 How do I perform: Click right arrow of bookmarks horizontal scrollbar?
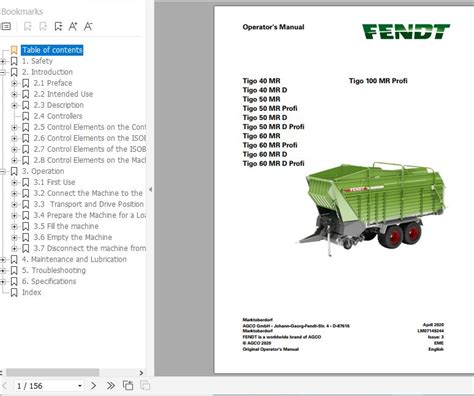click(x=141, y=373)
